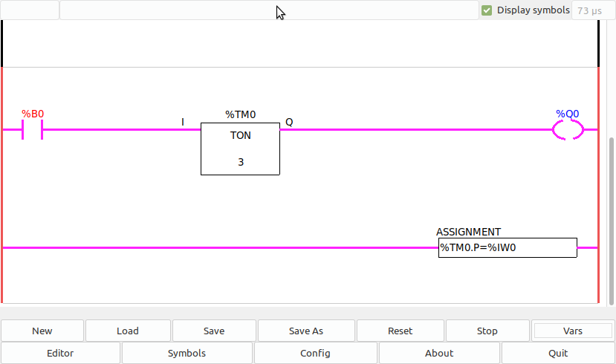Open the Config dialog
Viewport: 616px width, 364px height.
click(x=316, y=353)
